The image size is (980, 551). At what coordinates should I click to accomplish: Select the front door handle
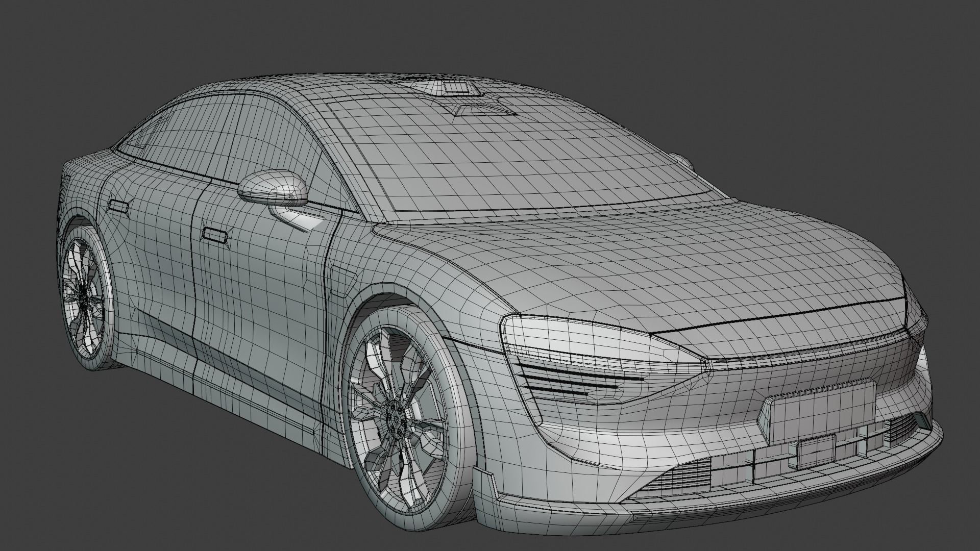[x=215, y=235]
